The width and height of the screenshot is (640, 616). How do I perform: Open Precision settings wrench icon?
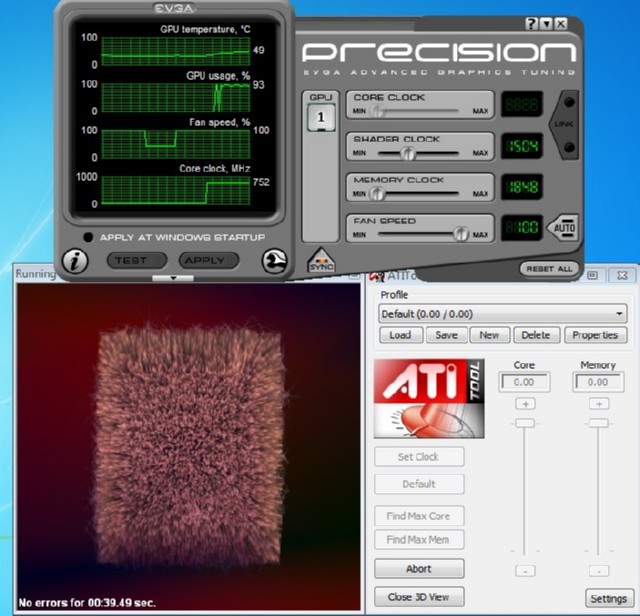pos(274,261)
